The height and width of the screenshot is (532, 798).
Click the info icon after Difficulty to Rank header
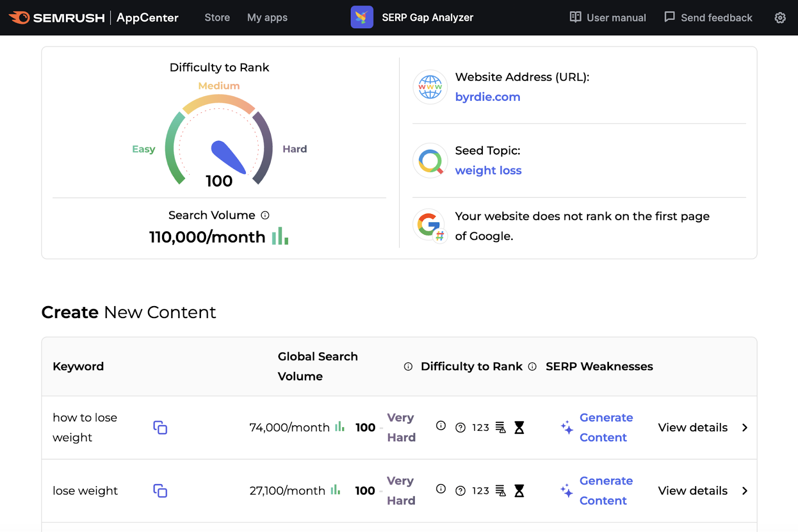[x=532, y=366]
